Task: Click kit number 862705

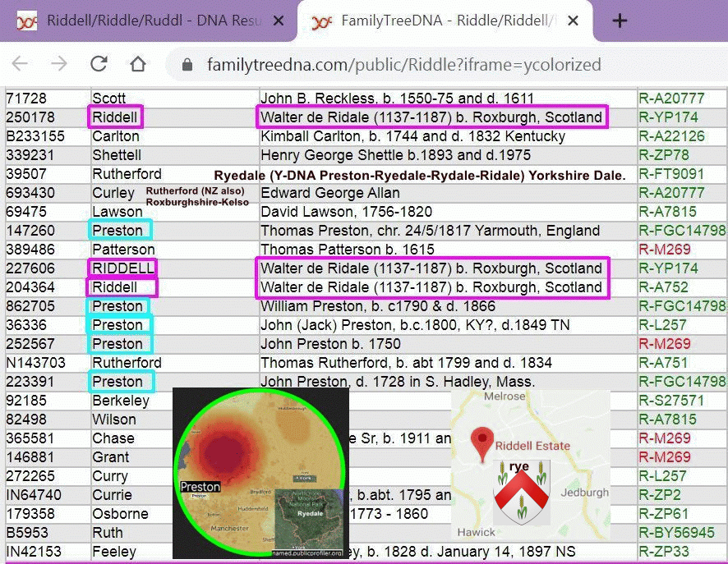Action: click(30, 306)
